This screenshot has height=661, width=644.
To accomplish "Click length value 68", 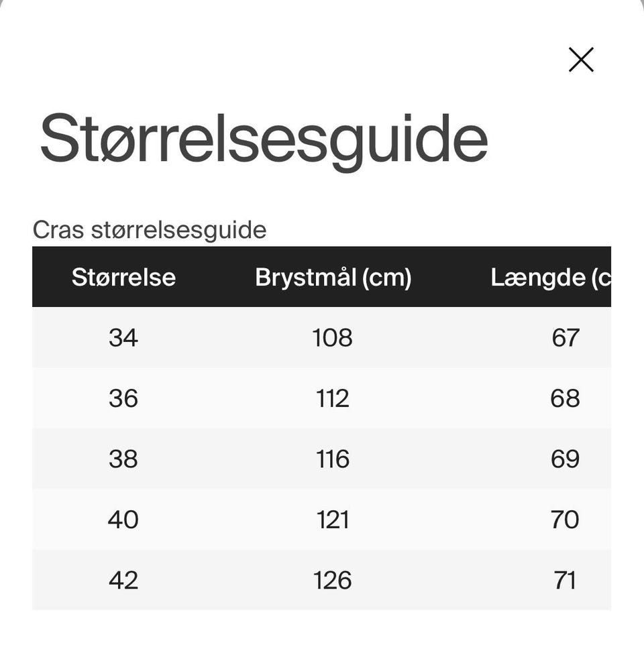I will pos(565,398).
